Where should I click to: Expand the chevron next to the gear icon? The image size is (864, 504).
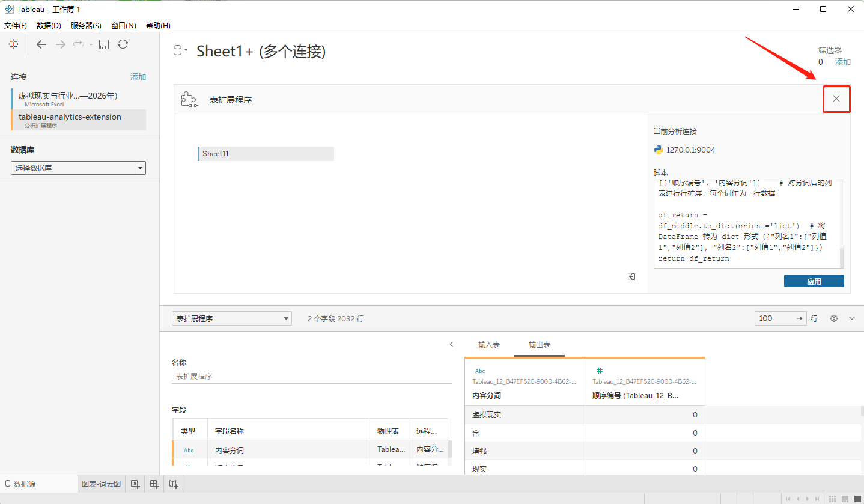click(852, 318)
